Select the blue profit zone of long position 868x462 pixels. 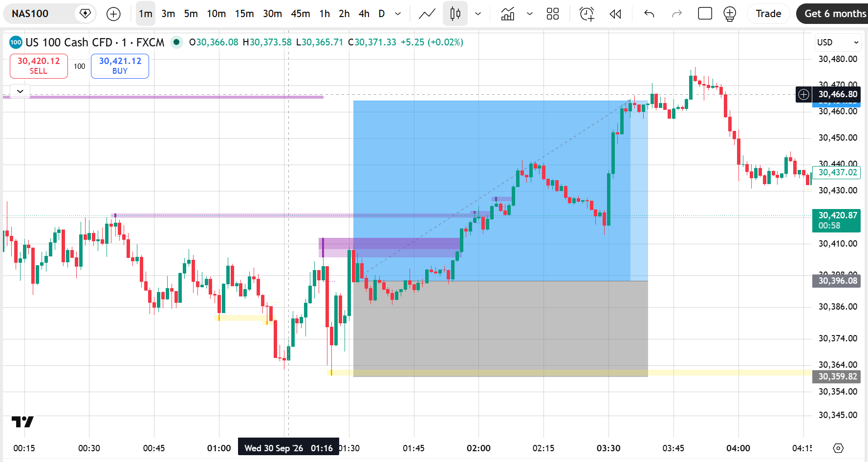click(500, 190)
